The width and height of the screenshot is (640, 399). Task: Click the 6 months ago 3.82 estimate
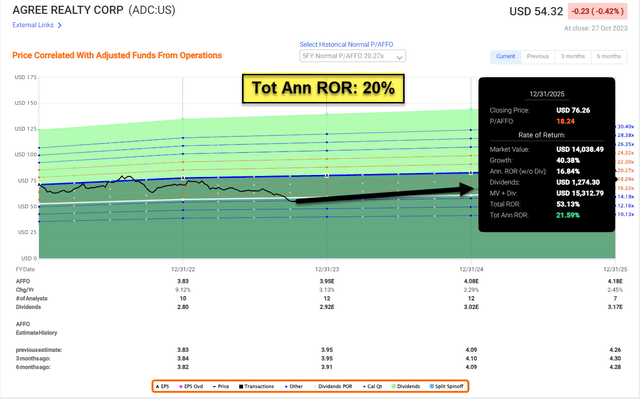coord(183,367)
